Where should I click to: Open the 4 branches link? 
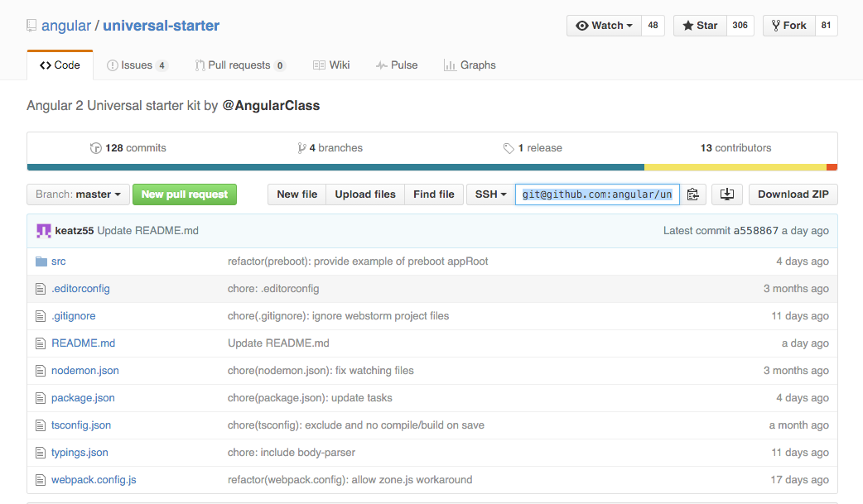point(330,148)
